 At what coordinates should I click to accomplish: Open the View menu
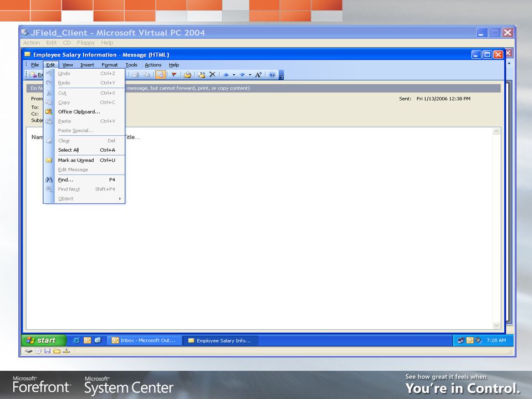(x=68, y=65)
